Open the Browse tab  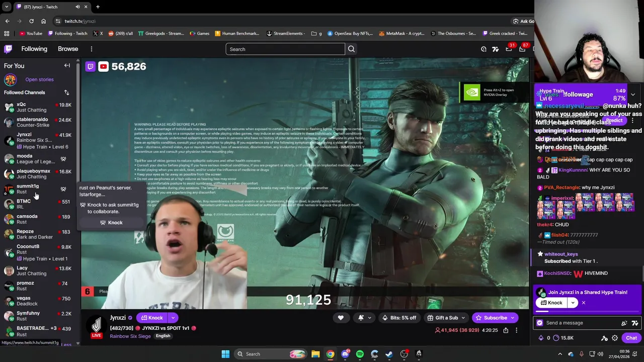[x=68, y=49]
